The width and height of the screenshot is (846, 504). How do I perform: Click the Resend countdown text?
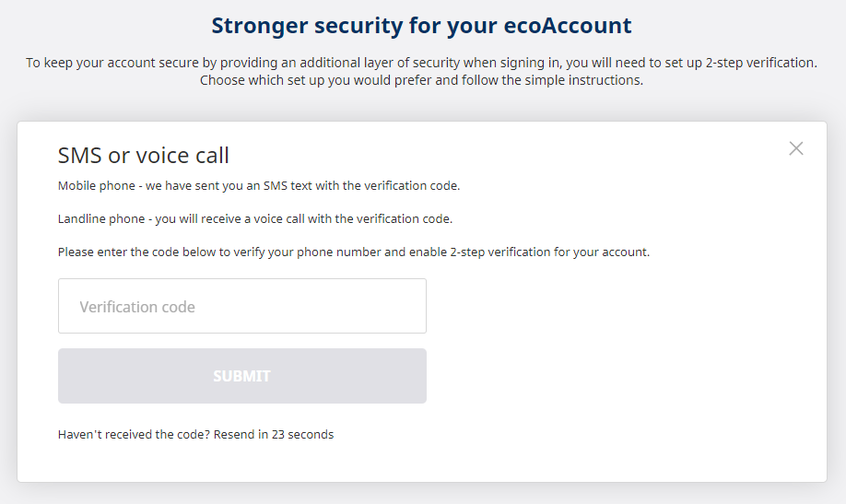274,434
